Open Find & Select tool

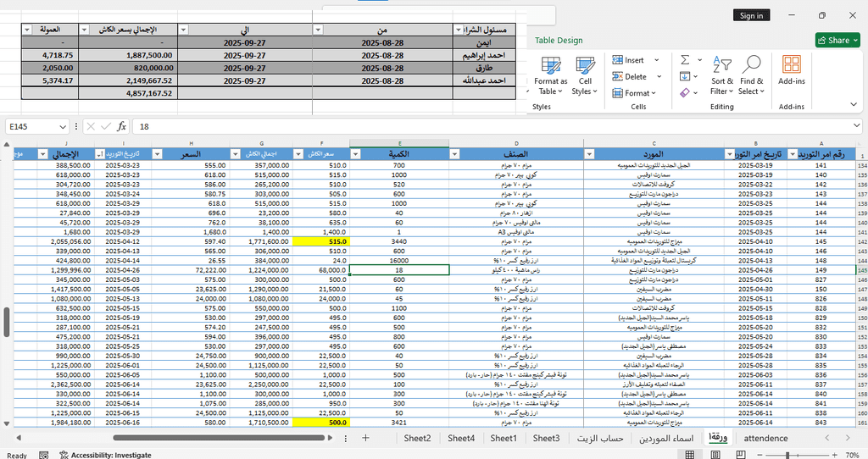(751, 77)
